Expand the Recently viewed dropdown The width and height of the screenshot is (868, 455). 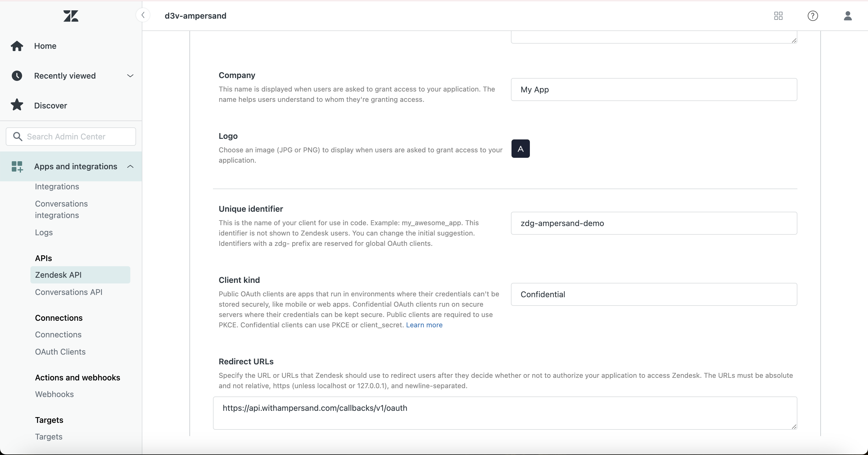[130, 75]
